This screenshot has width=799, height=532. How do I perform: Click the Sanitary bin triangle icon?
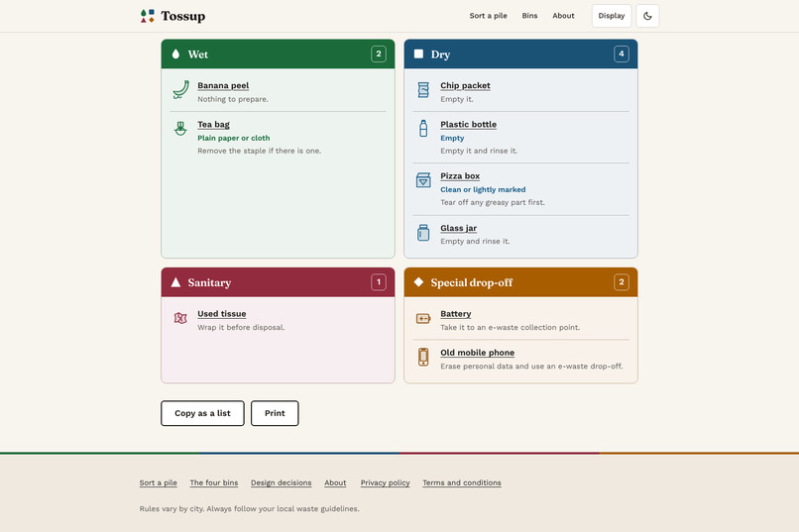[x=175, y=282]
